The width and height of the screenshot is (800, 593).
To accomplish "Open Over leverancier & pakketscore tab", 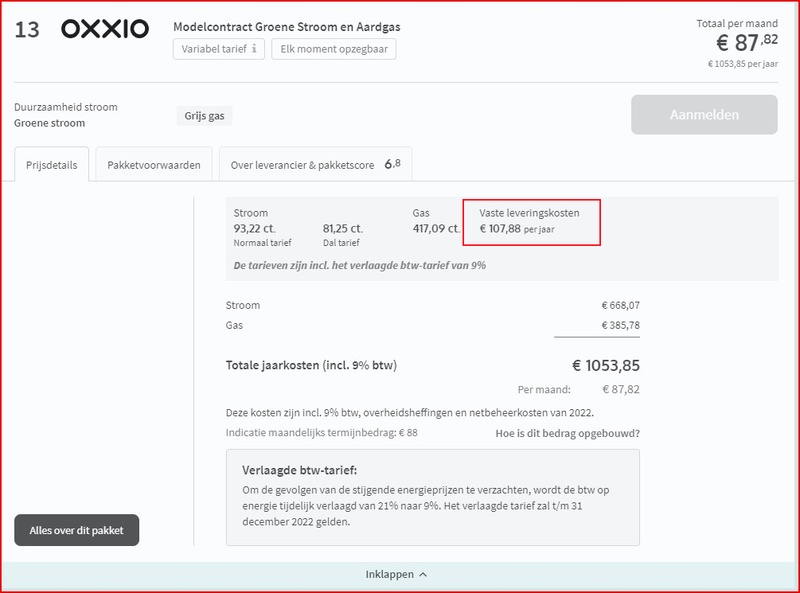I will click(x=315, y=165).
